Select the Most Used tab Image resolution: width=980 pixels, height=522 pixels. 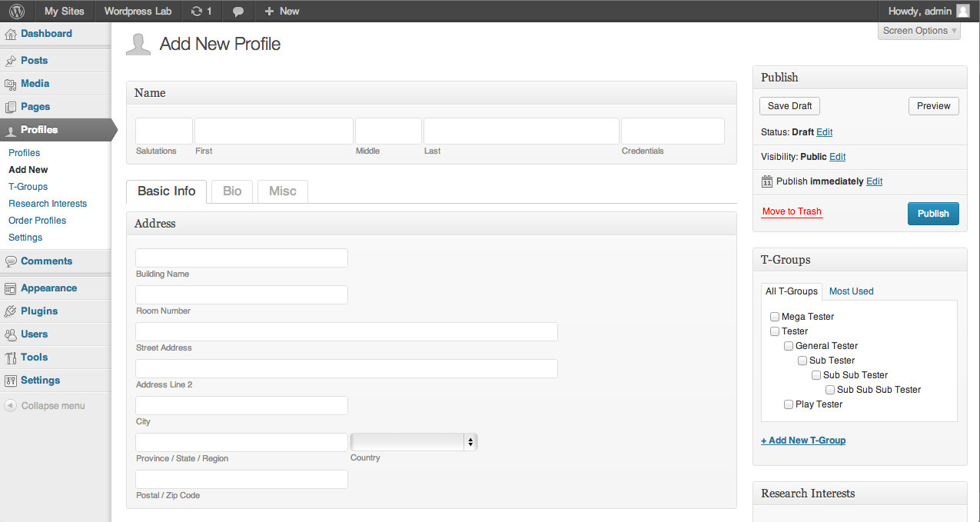tap(852, 291)
